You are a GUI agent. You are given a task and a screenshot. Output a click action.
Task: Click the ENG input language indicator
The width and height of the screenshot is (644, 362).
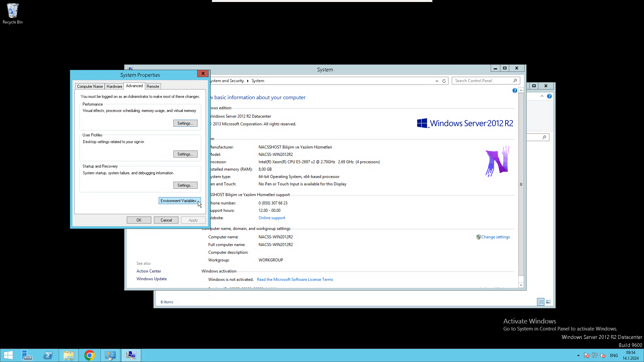tap(614, 356)
